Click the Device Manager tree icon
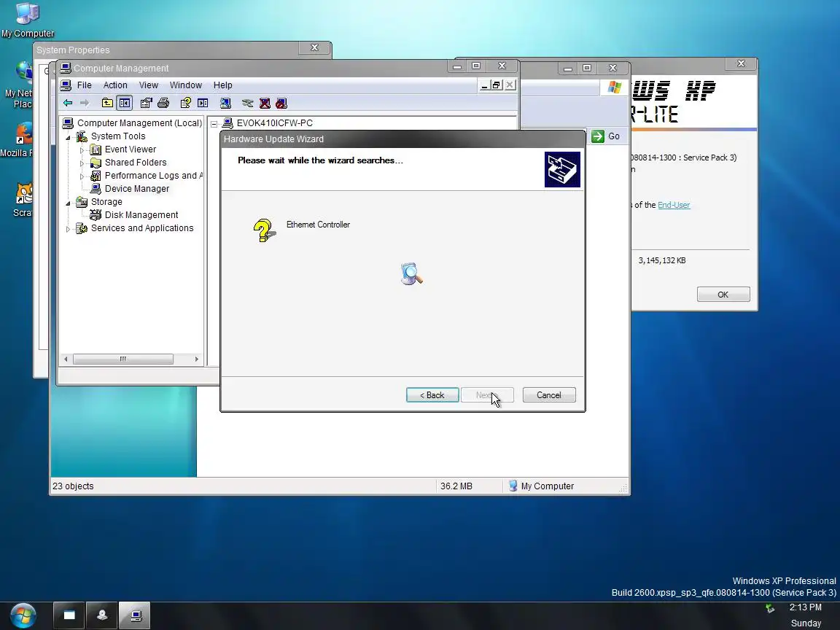 [96, 189]
